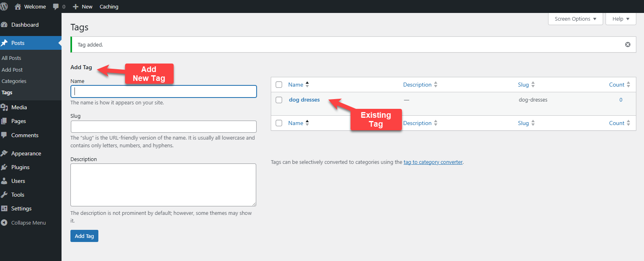Toggle select-all checkbox in table header
This screenshot has height=261, width=644.
click(279, 85)
